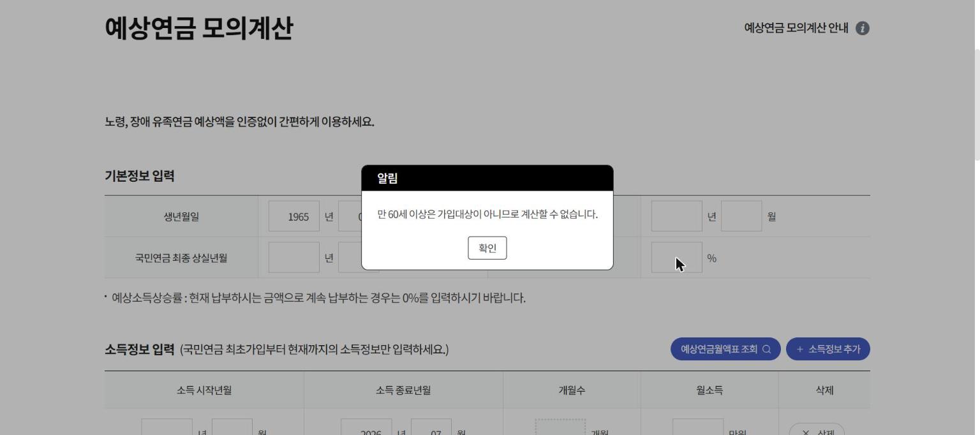Image resolution: width=980 pixels, height=435 pixels.
Task: Click 소득 종료년월 column header
Action: 403,390
